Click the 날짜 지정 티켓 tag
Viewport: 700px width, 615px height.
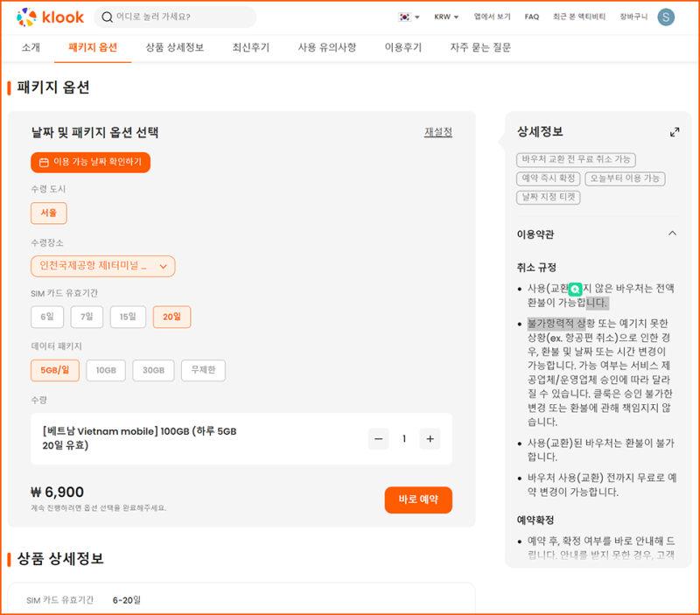(x=549, y=197)
